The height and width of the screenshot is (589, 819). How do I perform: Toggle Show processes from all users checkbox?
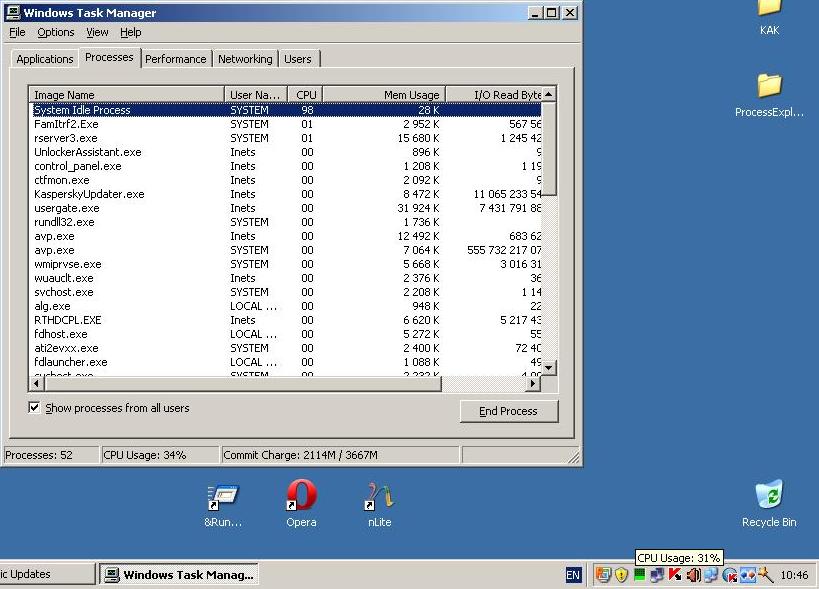[34, 407]
